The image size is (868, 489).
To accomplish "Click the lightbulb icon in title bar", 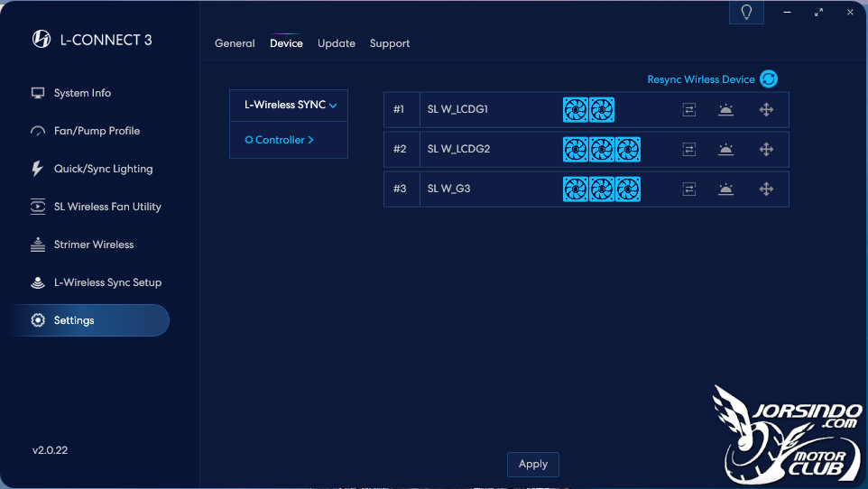I will (x=746, y=13).
